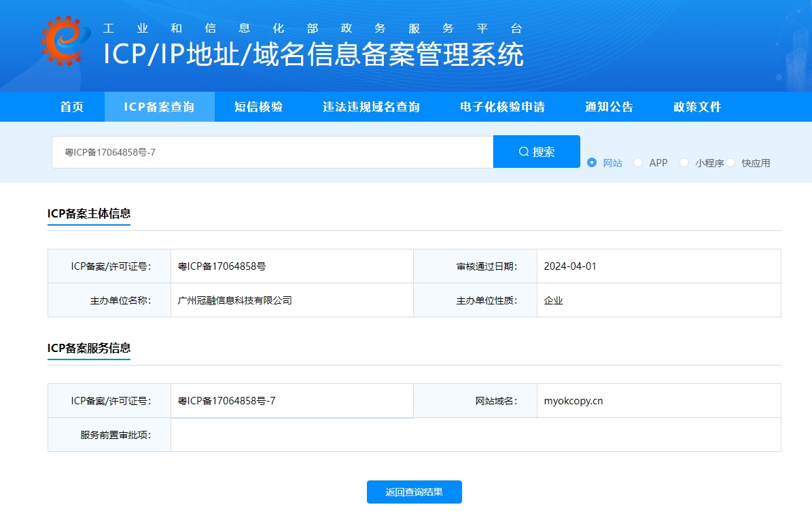Click inside the license number search field

(x=272, y=151)
